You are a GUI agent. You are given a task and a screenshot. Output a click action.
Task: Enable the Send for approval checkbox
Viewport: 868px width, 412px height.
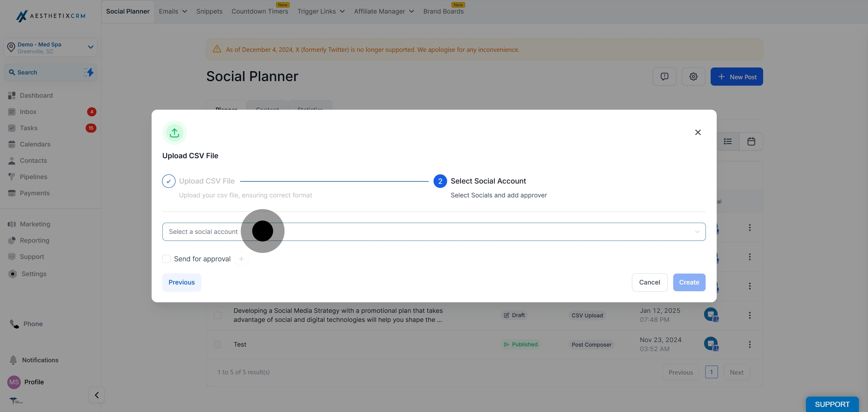[166, 259]
